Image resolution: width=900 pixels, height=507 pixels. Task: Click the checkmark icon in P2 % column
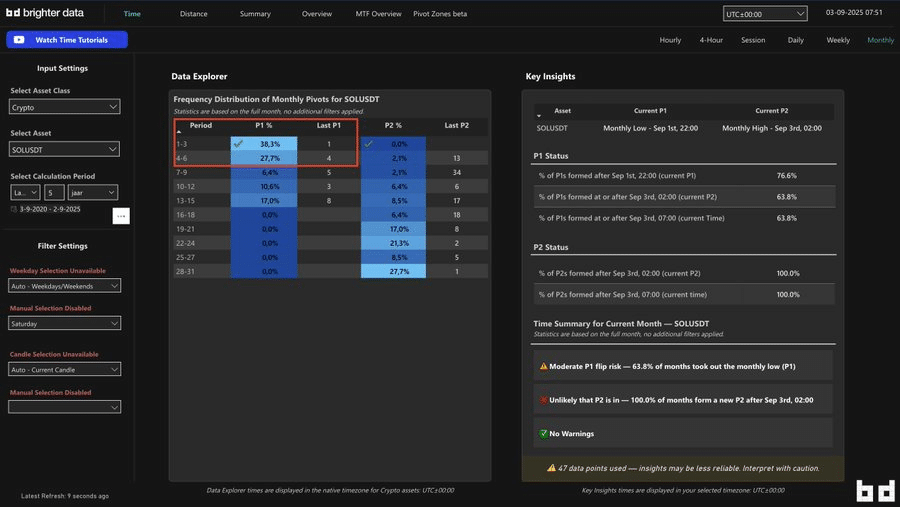pos(368,144)
